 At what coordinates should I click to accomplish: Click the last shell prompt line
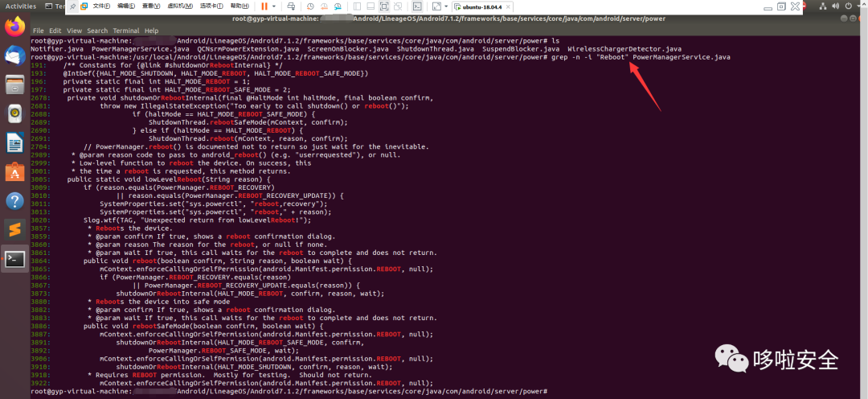point(289,391)
